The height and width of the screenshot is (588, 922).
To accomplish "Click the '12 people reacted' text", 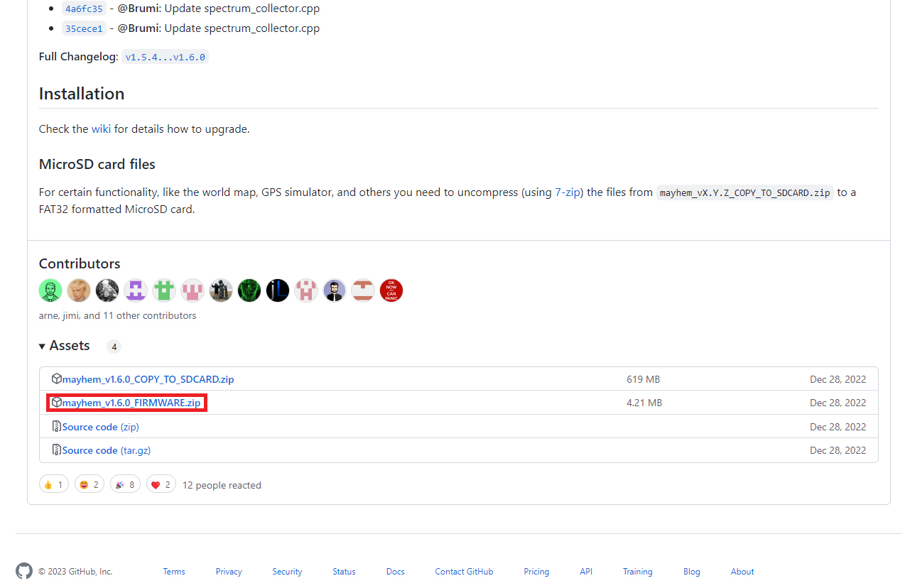I will pyautogui.click(x=222, y=485).
